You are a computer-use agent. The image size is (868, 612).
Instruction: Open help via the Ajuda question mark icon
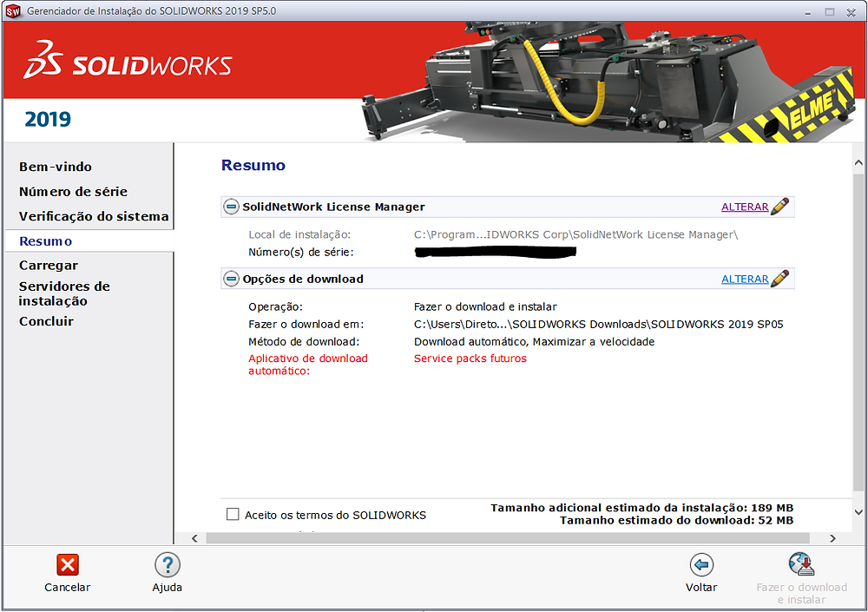168,565
